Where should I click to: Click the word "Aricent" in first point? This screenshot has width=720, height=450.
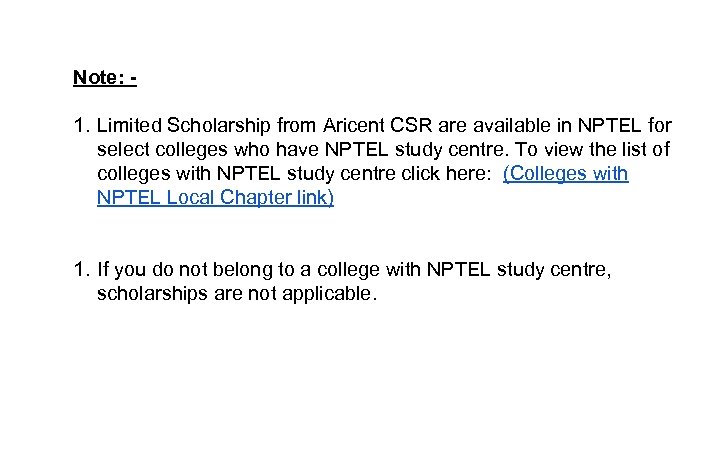(357, 126)
